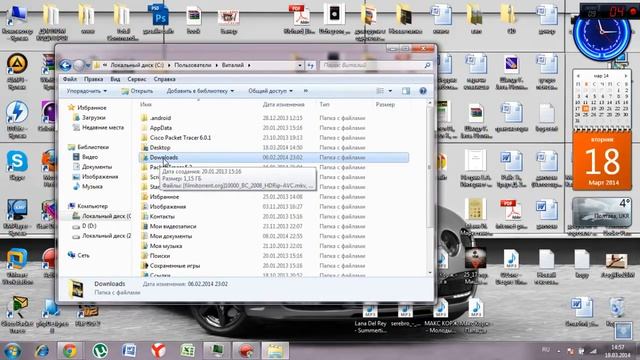Open the view options dropdown arrow

point(390,91)
